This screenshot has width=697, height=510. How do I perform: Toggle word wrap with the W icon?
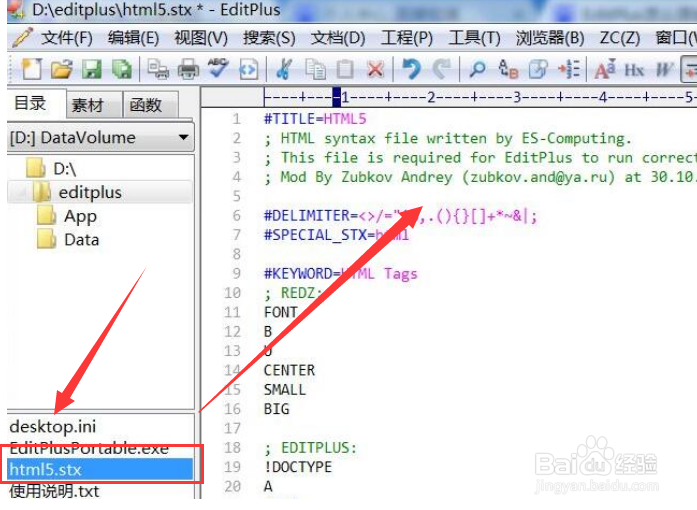[664, 70]
